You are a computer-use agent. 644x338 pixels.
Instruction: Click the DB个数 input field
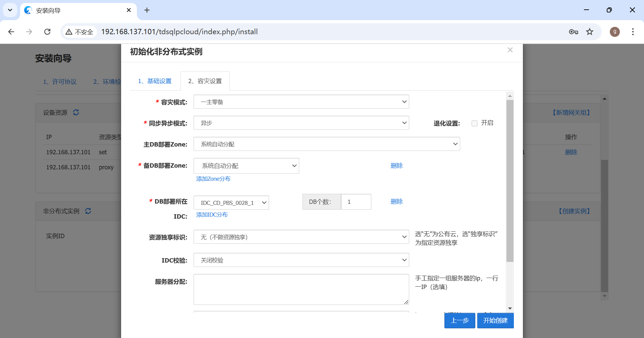tap(356, 202)
